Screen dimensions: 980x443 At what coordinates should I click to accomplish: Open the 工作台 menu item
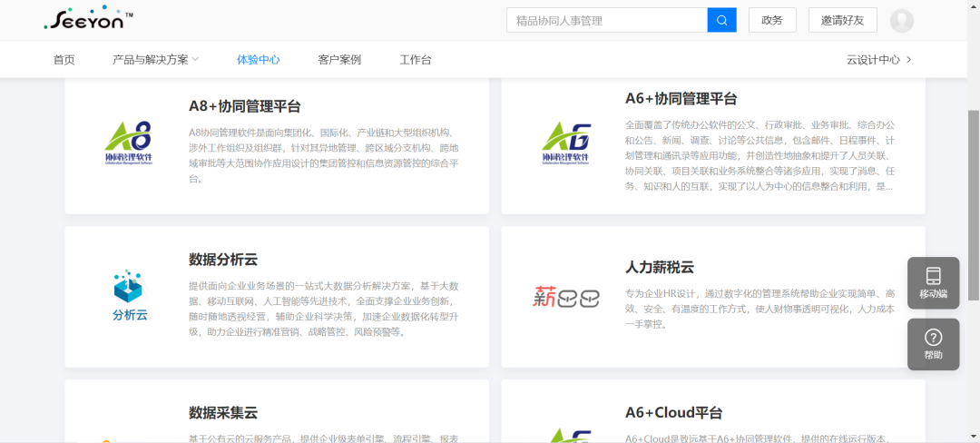(416, 60)
